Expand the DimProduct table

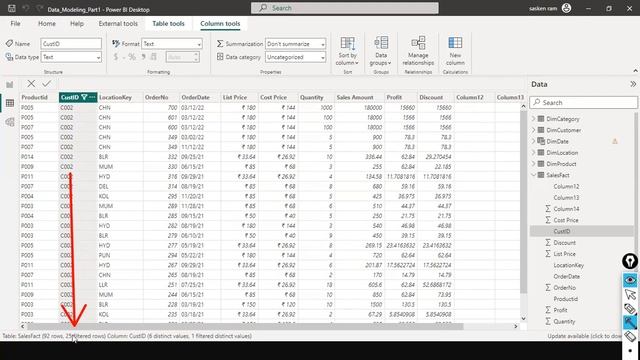pyautogui.click(x=533, y=164)
